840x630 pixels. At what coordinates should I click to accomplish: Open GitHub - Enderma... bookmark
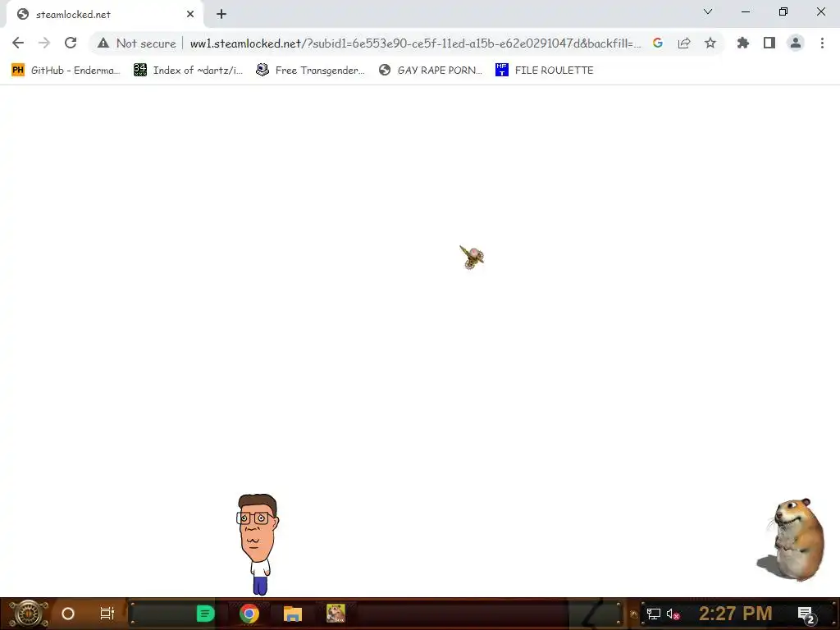[x=66, y=71]
